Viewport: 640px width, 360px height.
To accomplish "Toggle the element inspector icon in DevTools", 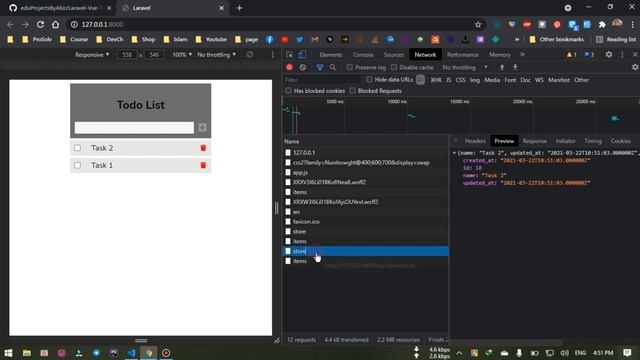I will tap(289, 55).
